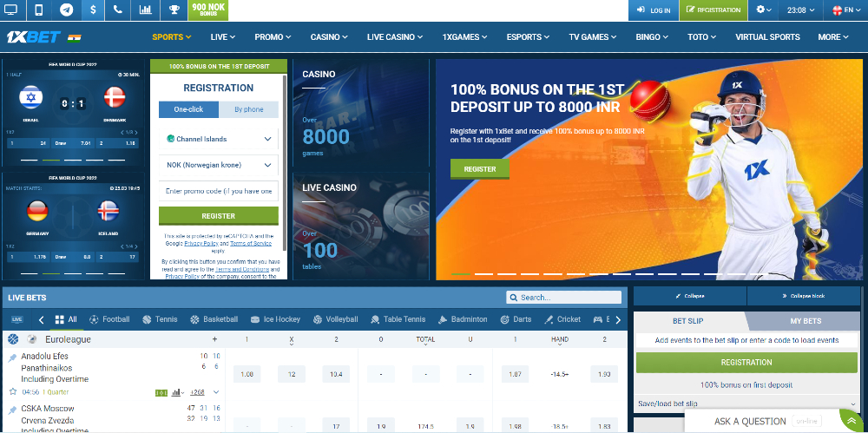
Task: Open the NOK currency dropdown
Action: [219, 165]
